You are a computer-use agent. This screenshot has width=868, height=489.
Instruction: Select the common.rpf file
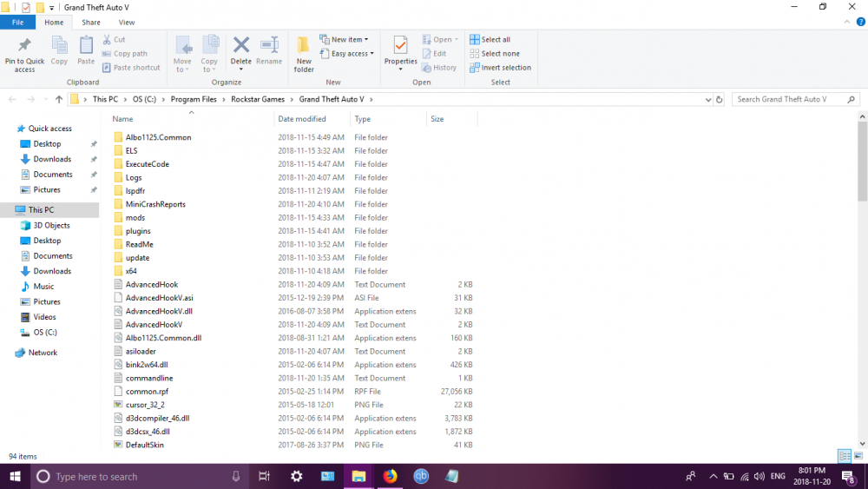point(147,392)
